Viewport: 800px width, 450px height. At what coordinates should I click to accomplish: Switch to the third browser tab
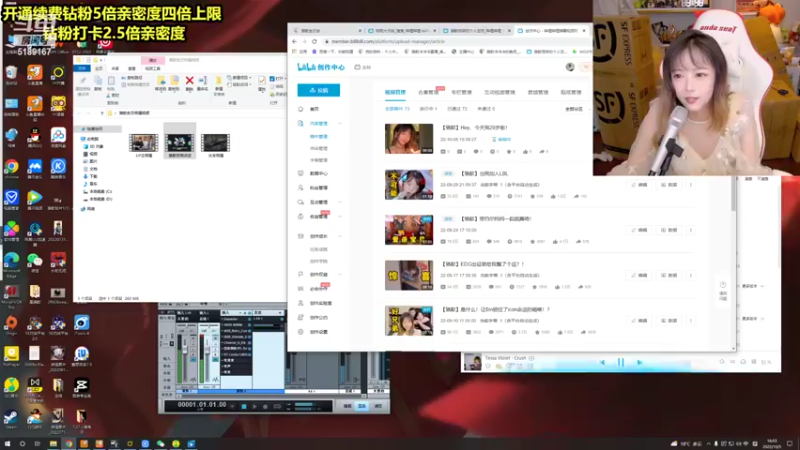point(475,31)
